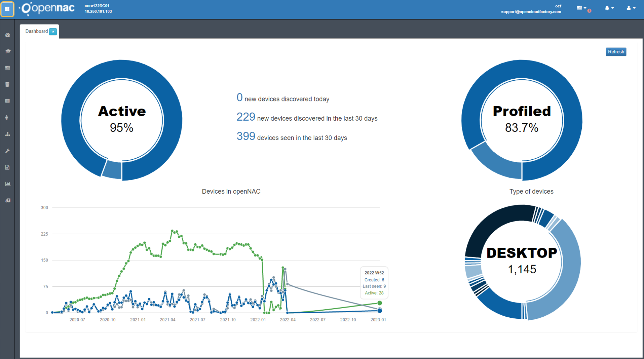Click the graduation cap sidebar icon
This screenshot has height=359, width=644.
pos(7,51)
